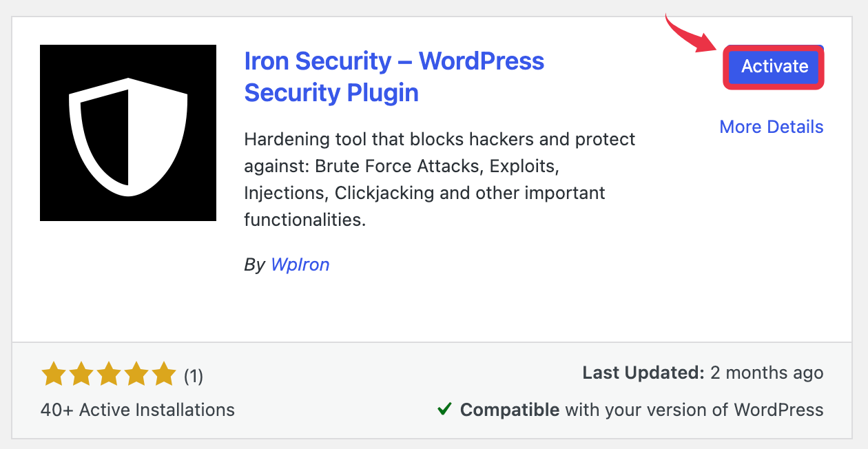This screenshot has height=449, width=868.
Task: Click the plugin description paragraph
Action: (x=440, y=179)
